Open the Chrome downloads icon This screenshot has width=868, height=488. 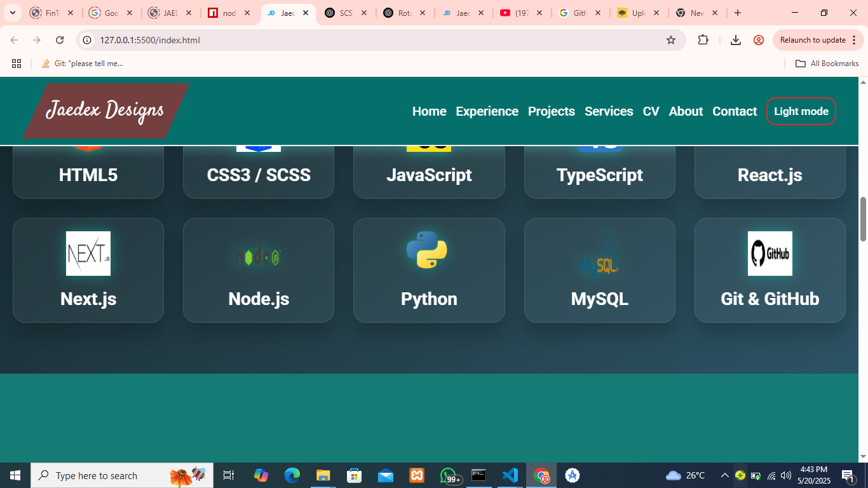[x=736, y=40]
